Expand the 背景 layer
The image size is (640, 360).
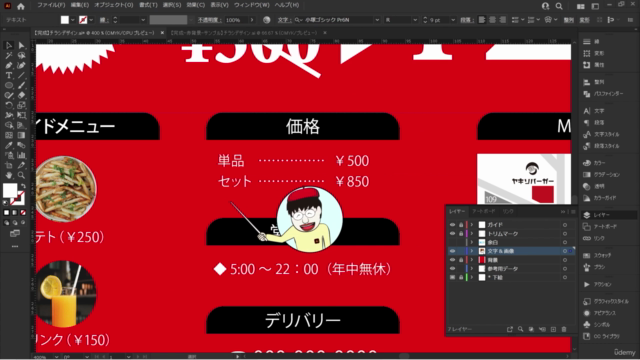point(472,260)
